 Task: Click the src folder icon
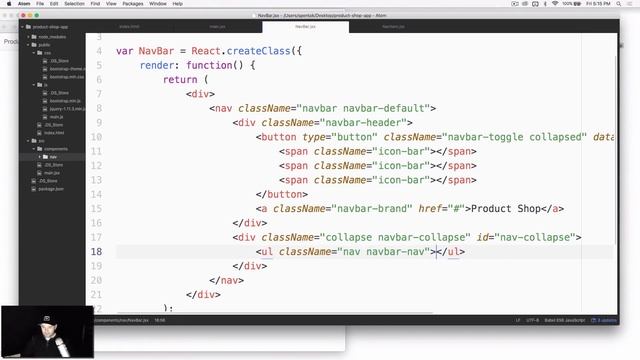[x=34, y=141]
